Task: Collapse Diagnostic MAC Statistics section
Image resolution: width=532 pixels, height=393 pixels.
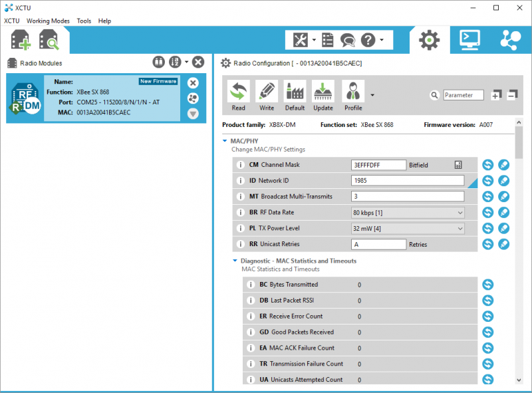Action: 235,261
